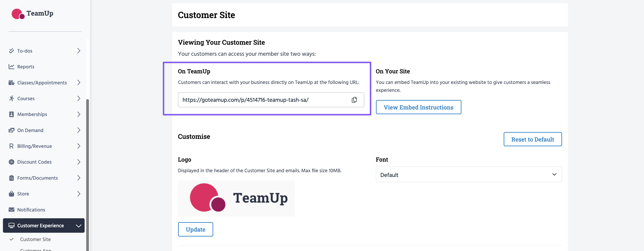644x251 pixels.
Task: Click the Courses running figure icon
Action: tap(11, 98)
